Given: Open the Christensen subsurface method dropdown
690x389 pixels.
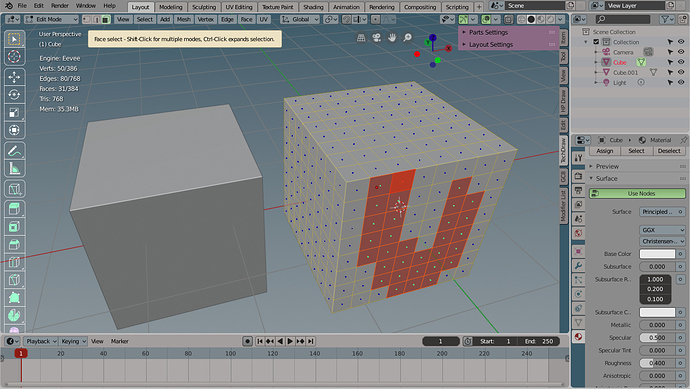Looking at the screenshot, I should 662,241.
